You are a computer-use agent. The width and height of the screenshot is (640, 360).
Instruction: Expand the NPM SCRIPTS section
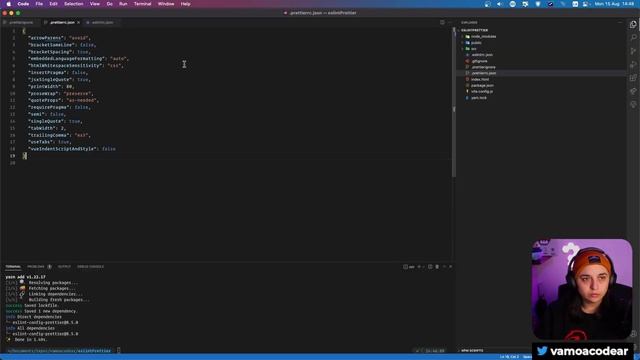point(471,350)
